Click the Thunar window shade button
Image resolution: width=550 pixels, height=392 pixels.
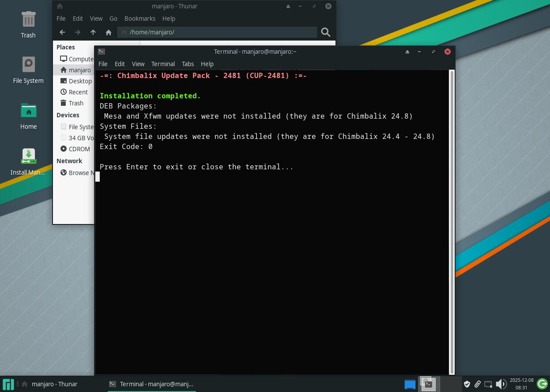(x=288, y=6)
